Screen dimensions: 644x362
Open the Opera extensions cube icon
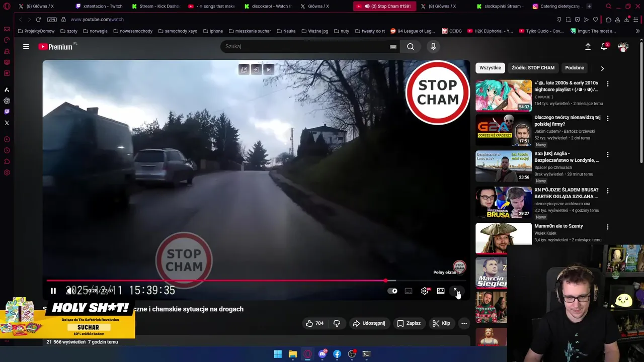tap(608, 20)
